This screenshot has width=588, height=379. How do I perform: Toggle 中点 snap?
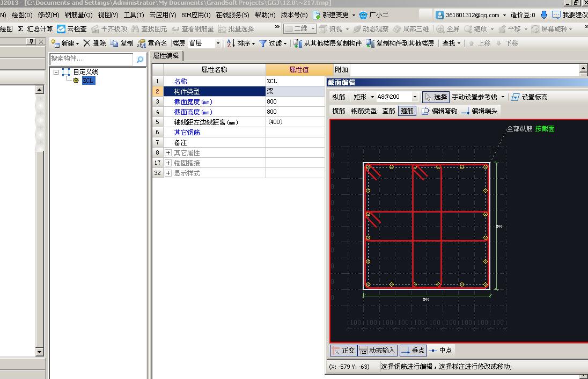[x=440, y=351]
